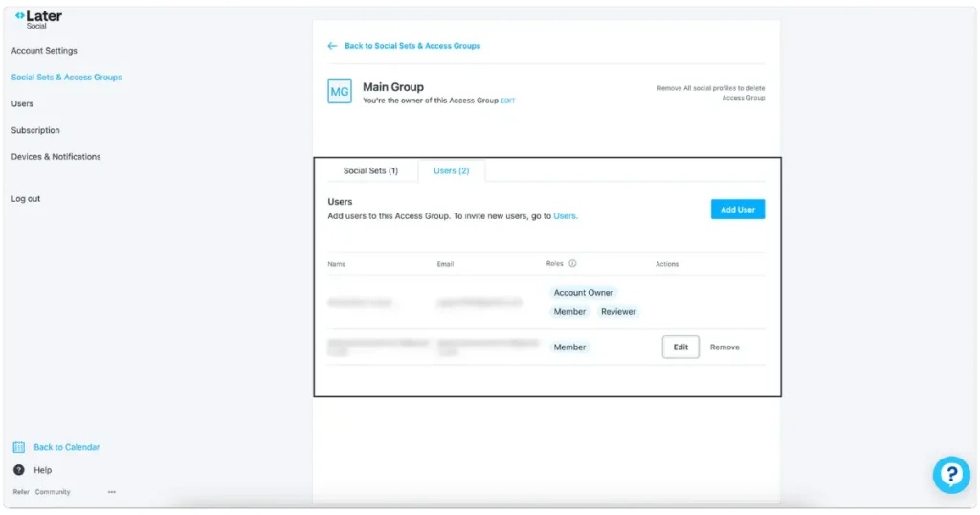Screen dimensions: 980x515
Task: Open Account Settings in the sidebar
Action: tap(44, 51)
